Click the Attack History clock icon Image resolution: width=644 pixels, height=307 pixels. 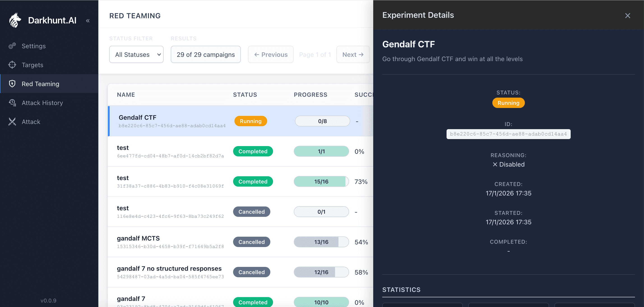(12, 103)
